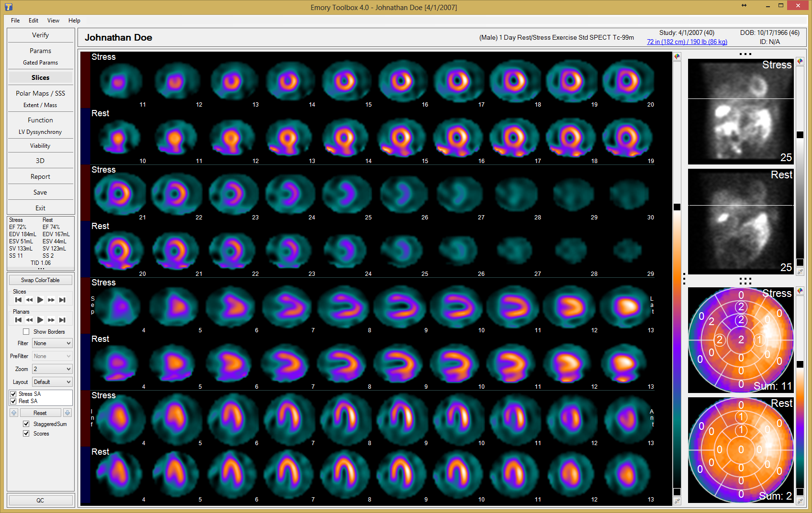Rewind the Planars animation
Viewport: 812px width, 513px height.
29,320
